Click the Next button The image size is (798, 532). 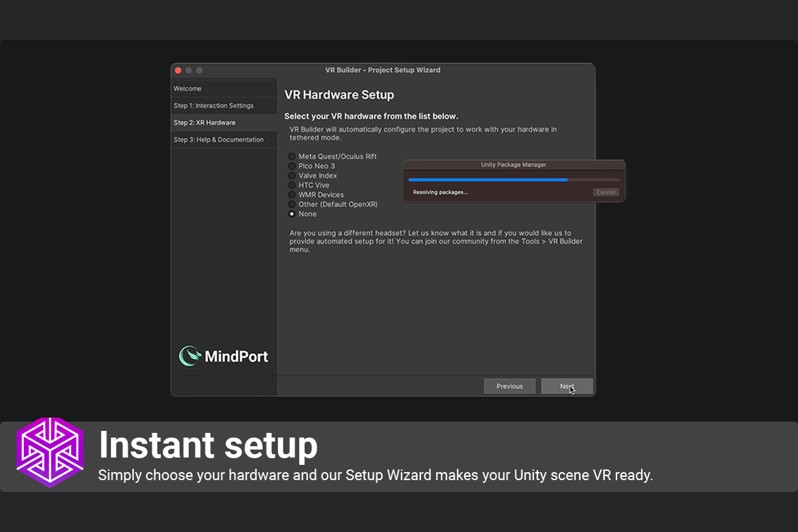(x=567, y=386)
